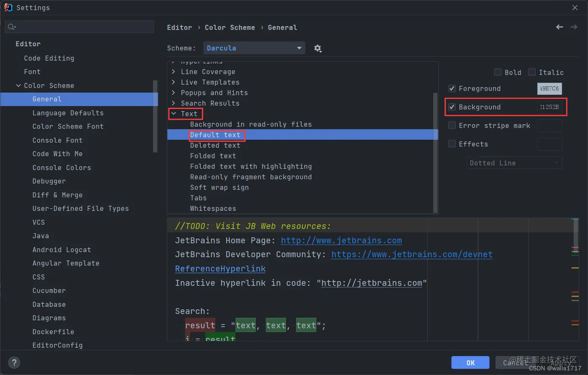Open the Dotted Line effect dropdown

pyautogui.click(x=514, y=163)
